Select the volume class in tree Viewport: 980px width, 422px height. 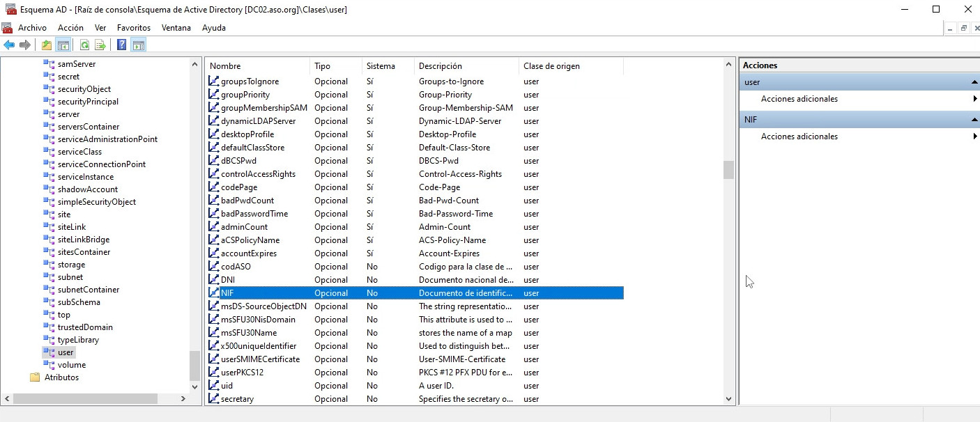[x=71, y=365]
